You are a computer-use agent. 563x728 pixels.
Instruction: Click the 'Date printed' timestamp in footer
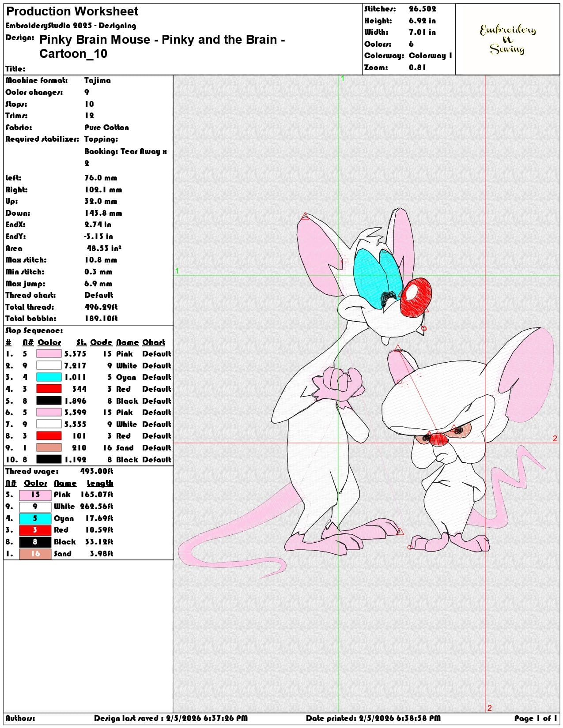click(373, 718)
